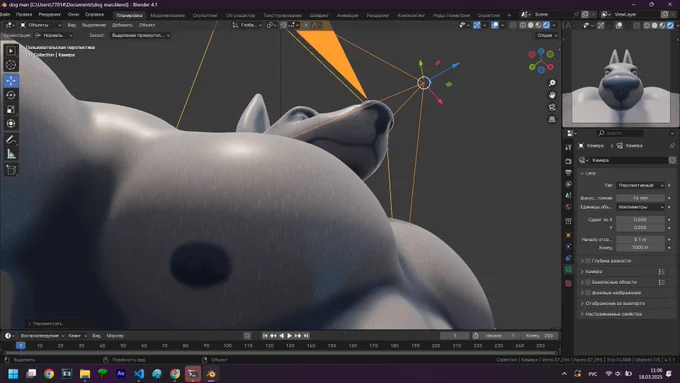This screenshot has width=680, height=383.
Task: Click the 16 mm focal length field
Action: [x=640, y=198]
